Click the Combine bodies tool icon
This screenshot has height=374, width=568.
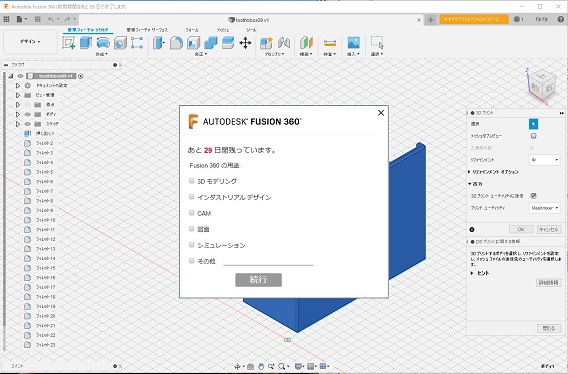point(210,43)
